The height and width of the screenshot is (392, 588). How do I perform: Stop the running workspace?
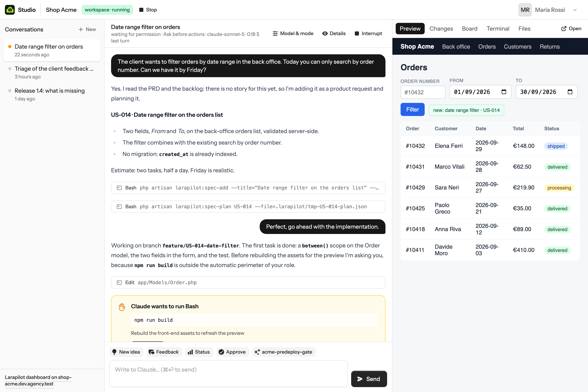coord(148,10)
